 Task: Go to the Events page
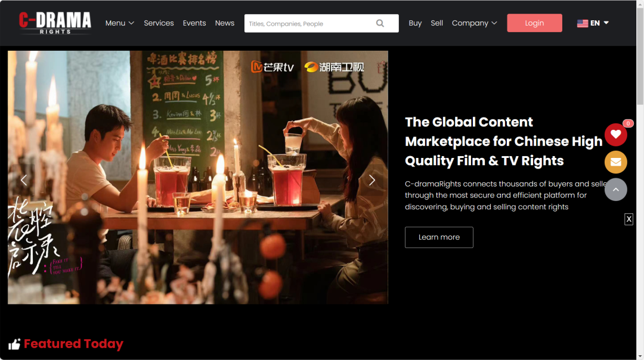pos(194,23)
